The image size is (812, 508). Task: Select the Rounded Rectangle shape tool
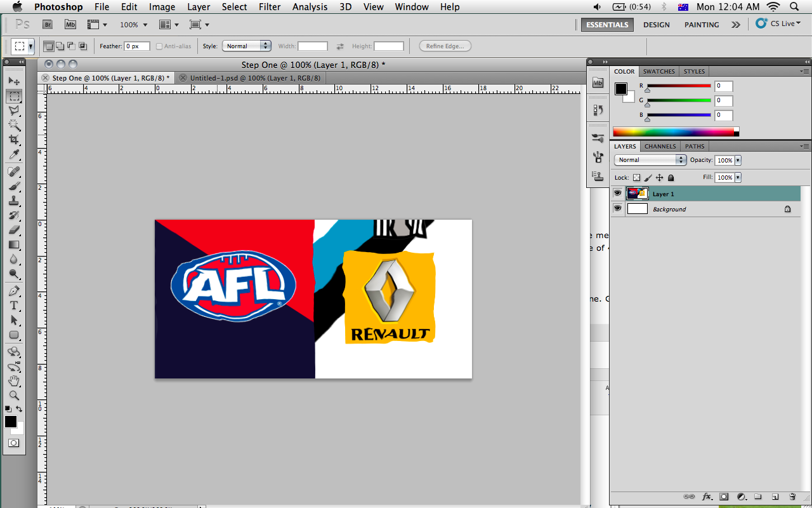tap(14, 335)
